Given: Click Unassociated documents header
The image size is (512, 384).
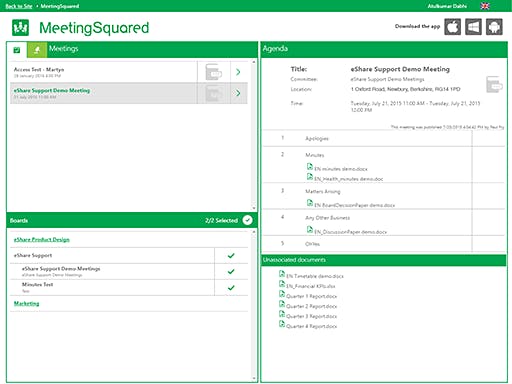Looking at the screenshot, I should 384,260.
